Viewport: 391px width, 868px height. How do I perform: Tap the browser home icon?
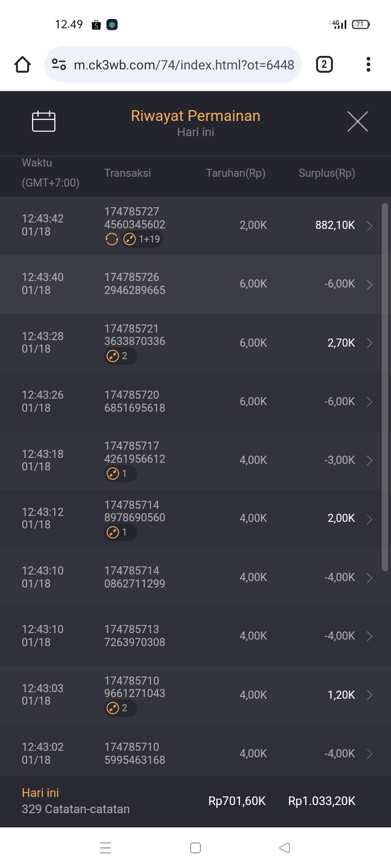[x=23, y=65]
